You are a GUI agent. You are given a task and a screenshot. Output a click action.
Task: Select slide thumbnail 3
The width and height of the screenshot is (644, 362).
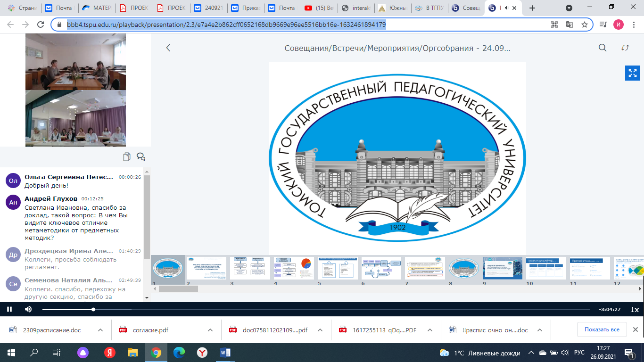click(250, 268)
